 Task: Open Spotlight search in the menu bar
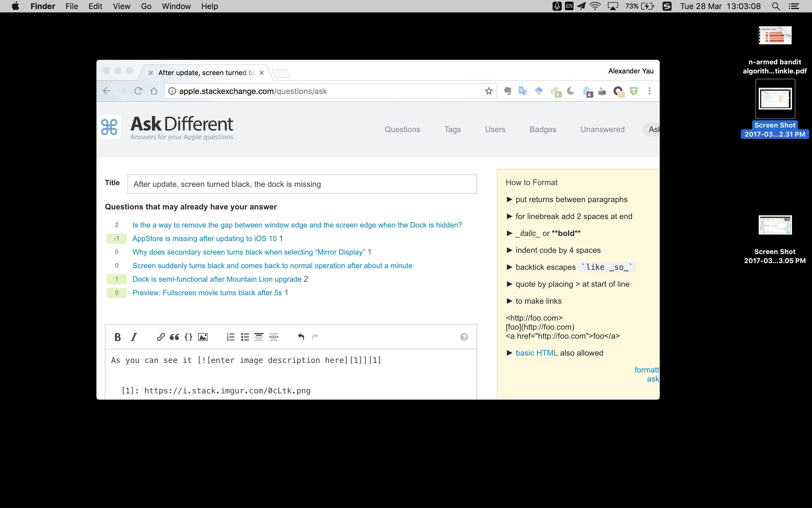click(776, 6)
